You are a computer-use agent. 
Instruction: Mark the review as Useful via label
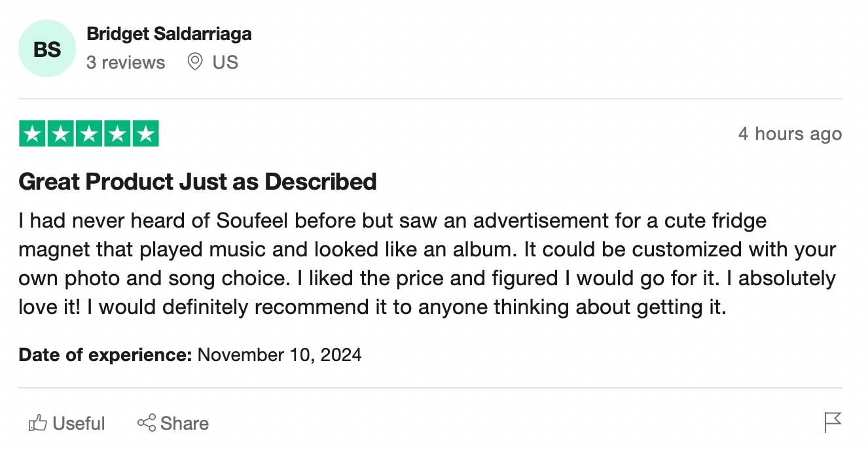click(x=79, y=424)
